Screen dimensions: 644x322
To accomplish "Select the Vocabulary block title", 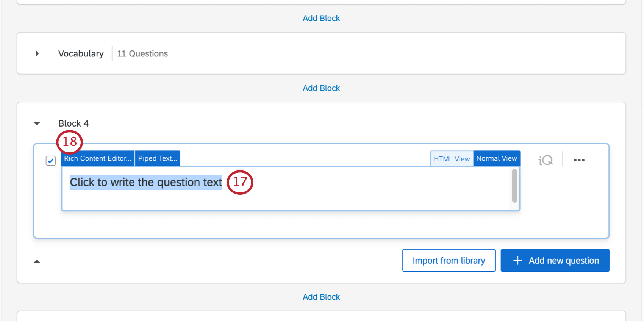I will [81, 53].
